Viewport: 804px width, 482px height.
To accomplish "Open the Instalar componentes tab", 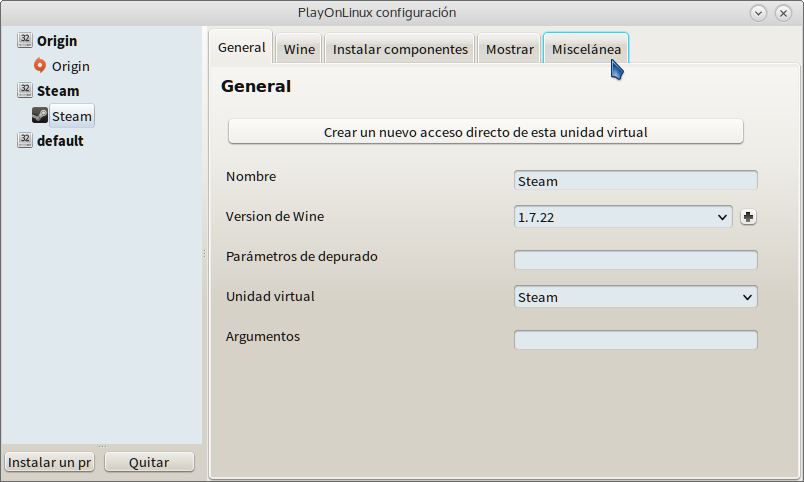I will 400,49.
